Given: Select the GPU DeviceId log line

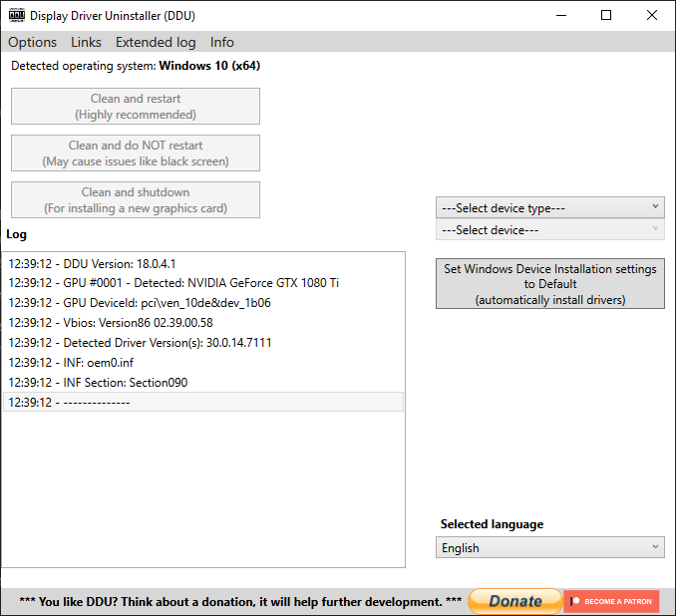Looking at the screenshot, I should point(203,303).
